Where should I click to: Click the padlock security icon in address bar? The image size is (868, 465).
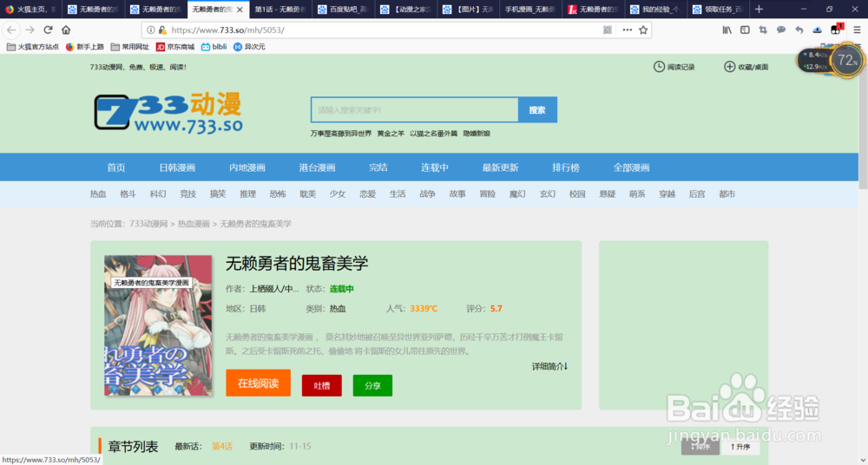coord(162,29)
